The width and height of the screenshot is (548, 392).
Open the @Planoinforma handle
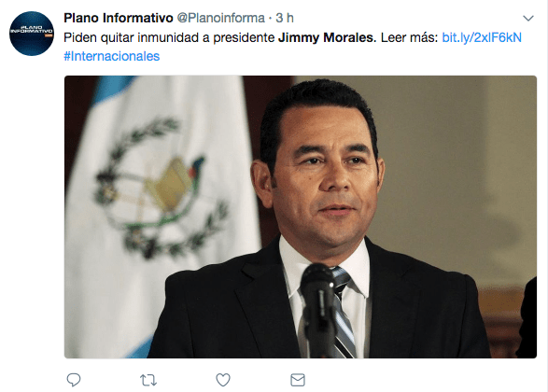coord(221,18)
